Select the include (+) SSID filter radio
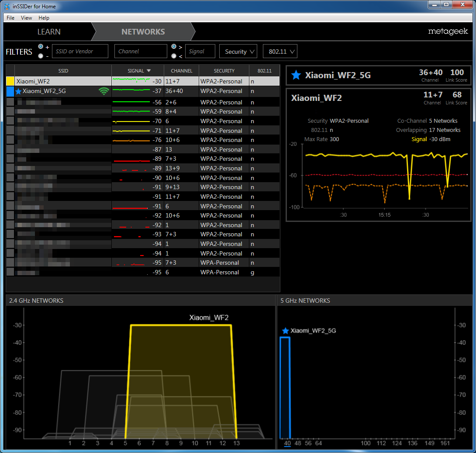Image resolution: width=476 pixels, height=453 pixels. click(41, 46)
